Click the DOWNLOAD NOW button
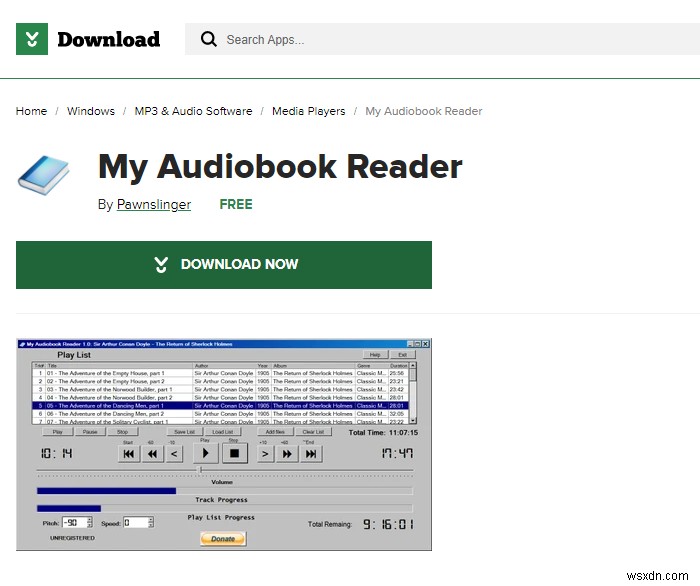The image size is (700, 586). 224,265
